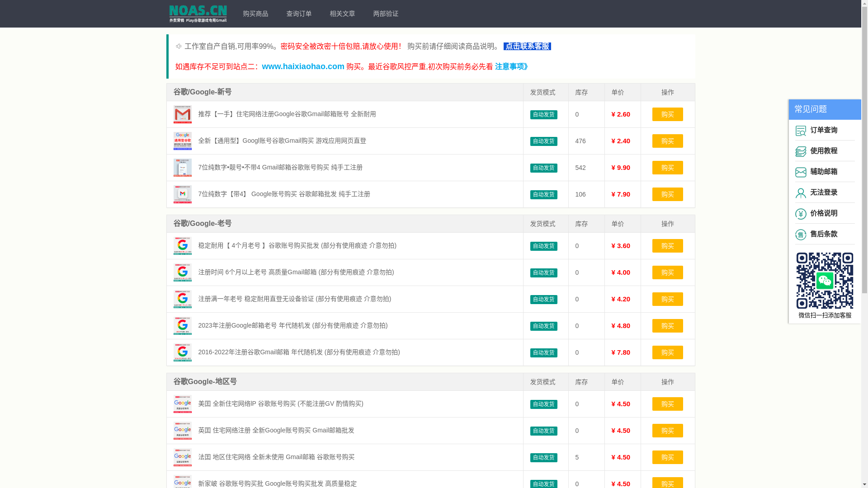Buy the ¥9.90 7位纯数字靓号 account
This screenshot has height=488, width=868.
(667, 168)
